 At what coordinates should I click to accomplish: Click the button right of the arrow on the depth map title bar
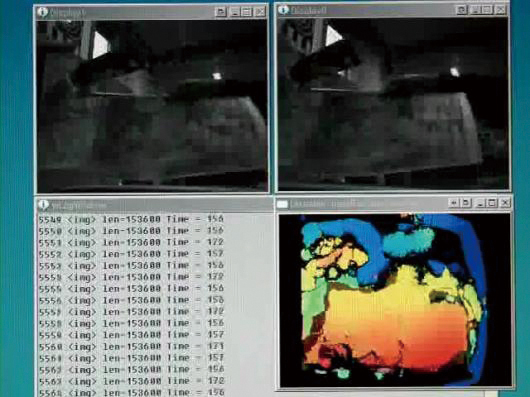466,203
